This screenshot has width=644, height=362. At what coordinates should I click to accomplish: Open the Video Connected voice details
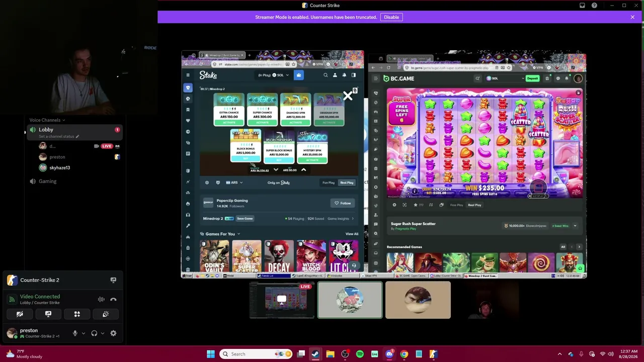pos(40,297)
